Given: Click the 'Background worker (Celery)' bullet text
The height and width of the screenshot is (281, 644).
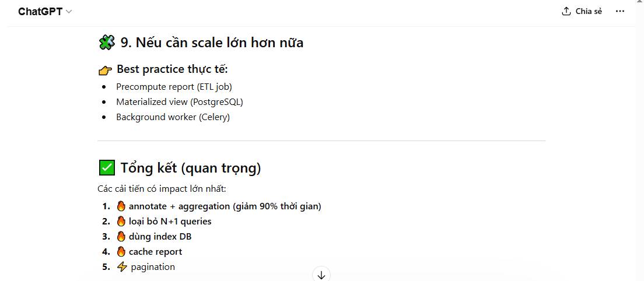Looking at the screenshot, I should point(173,117).
